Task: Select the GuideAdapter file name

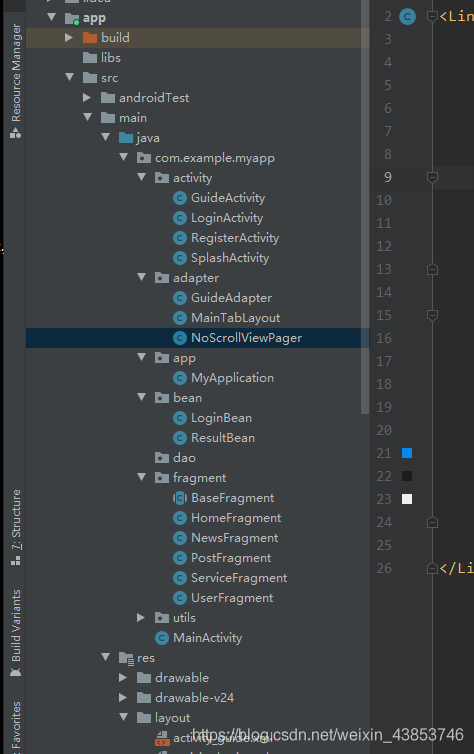Action: (232, 298)
